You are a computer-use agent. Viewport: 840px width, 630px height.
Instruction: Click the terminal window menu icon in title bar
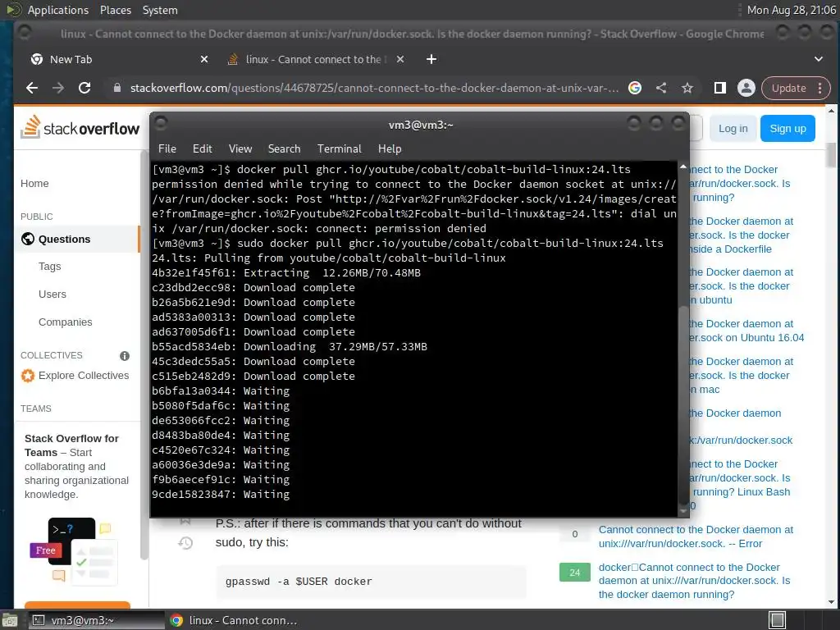161,124
